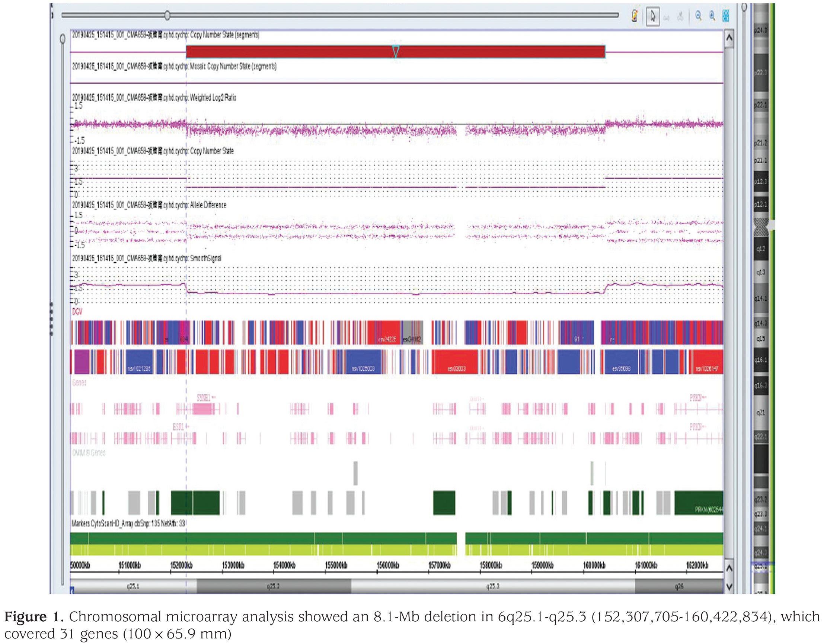Select the red copy number loss segment
Viewport: 827px width, 644px height.
pos(396,51)
